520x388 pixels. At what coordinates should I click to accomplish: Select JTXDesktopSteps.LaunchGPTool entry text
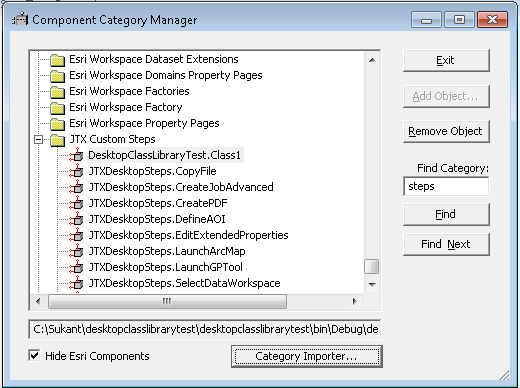(x=165, y=267)
